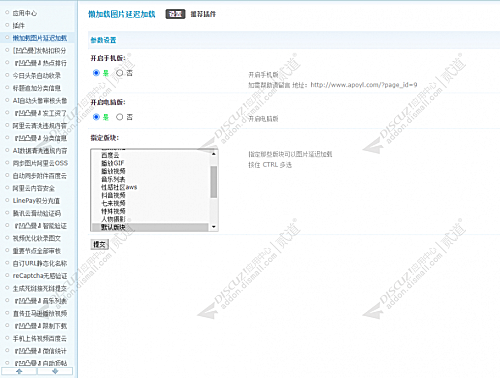This screenshot has height=378, width=500.
Task: Click the 参数设置 section header
Action: pyautogui.click(x=103, y=40)
